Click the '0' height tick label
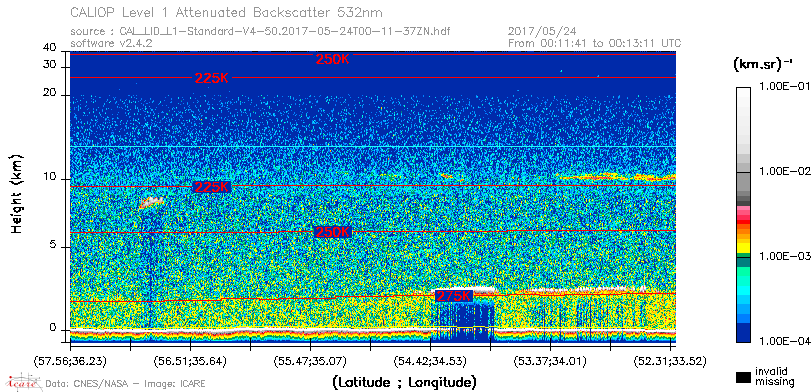The width and height of the screenshot is (811, 392). (53, 328)
